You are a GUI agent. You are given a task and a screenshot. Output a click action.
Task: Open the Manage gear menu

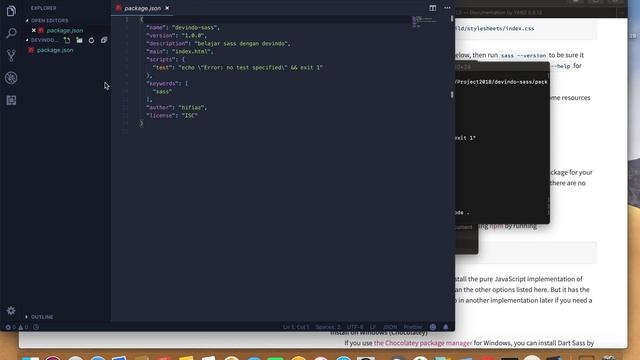tap(11, 311)
